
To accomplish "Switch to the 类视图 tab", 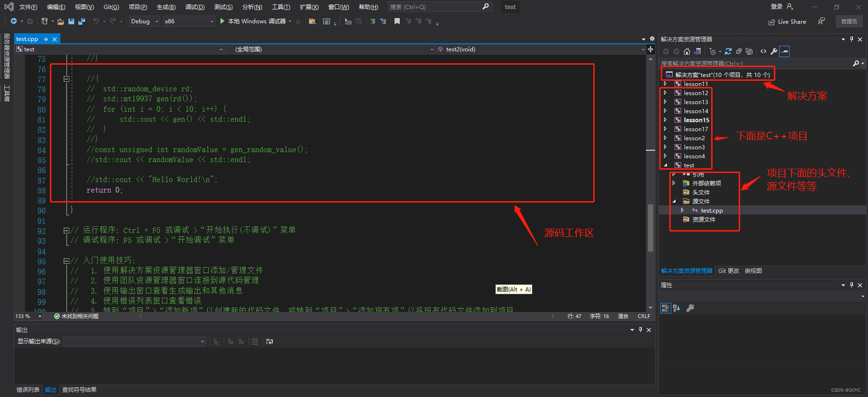I will [x=753, y=271].
